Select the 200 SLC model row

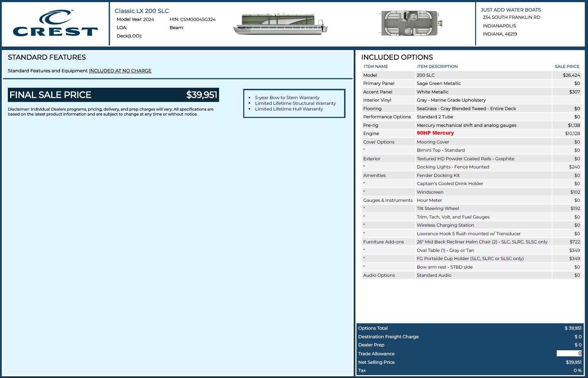click(x=472, y=75)
